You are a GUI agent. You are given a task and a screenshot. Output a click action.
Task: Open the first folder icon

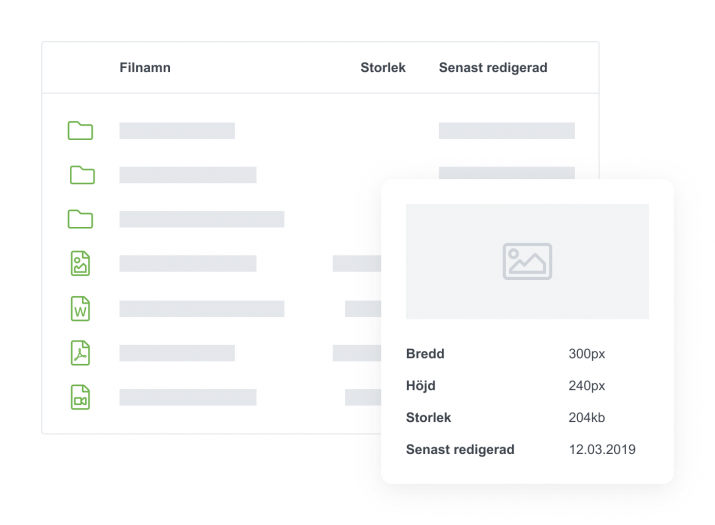coord(80,130)
